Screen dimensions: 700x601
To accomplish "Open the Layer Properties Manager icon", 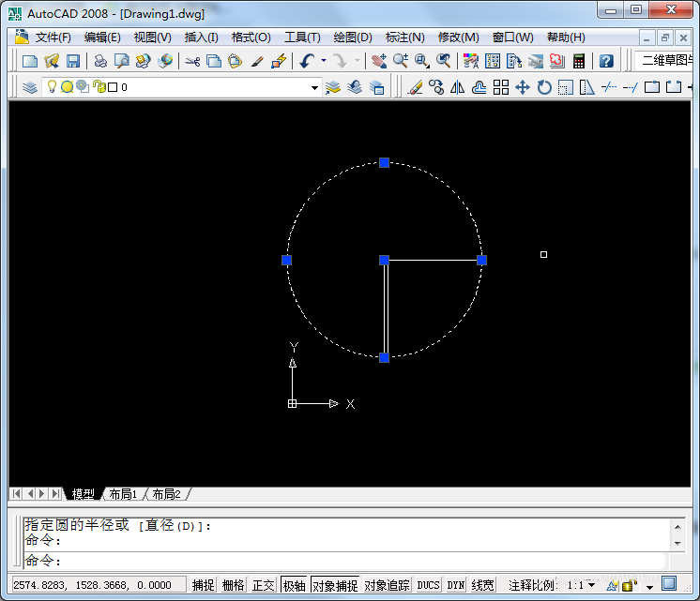I will pos(30,87).
